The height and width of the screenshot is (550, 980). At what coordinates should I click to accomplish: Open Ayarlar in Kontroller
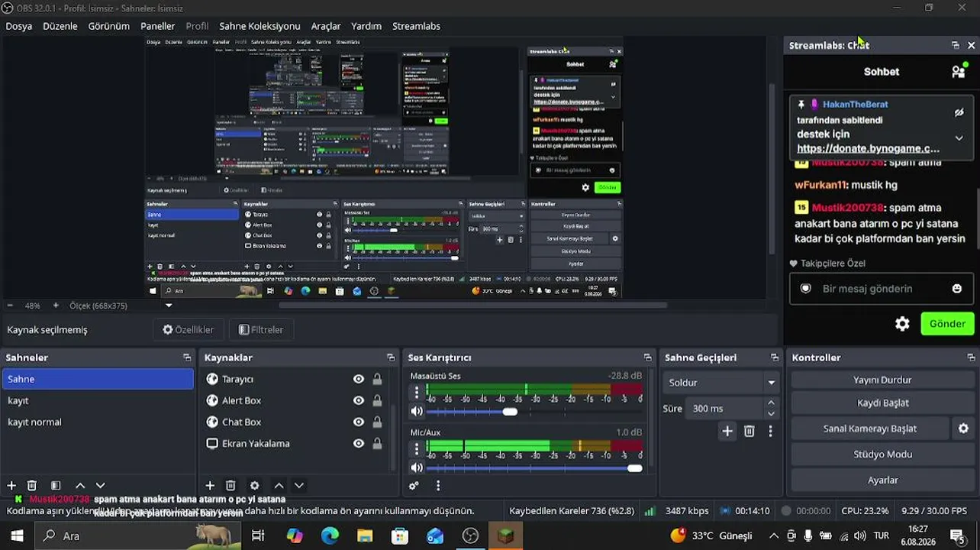pyautogui.click(x=882, y=480)
